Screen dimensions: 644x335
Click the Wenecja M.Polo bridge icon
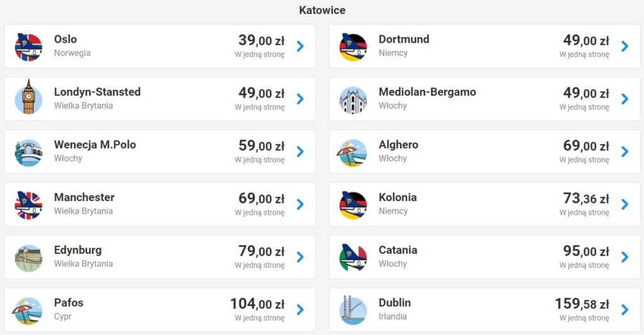[x=28, y=152]
